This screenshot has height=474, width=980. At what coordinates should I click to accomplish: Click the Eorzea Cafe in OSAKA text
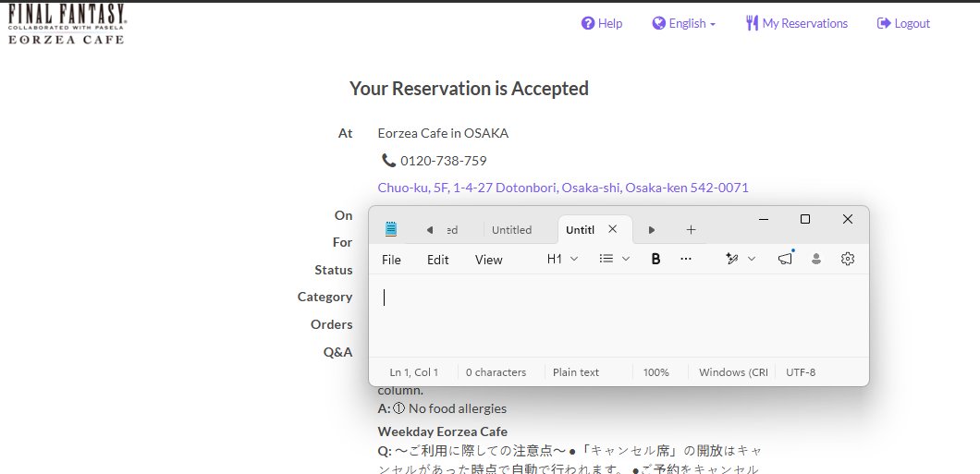point(443,133)
